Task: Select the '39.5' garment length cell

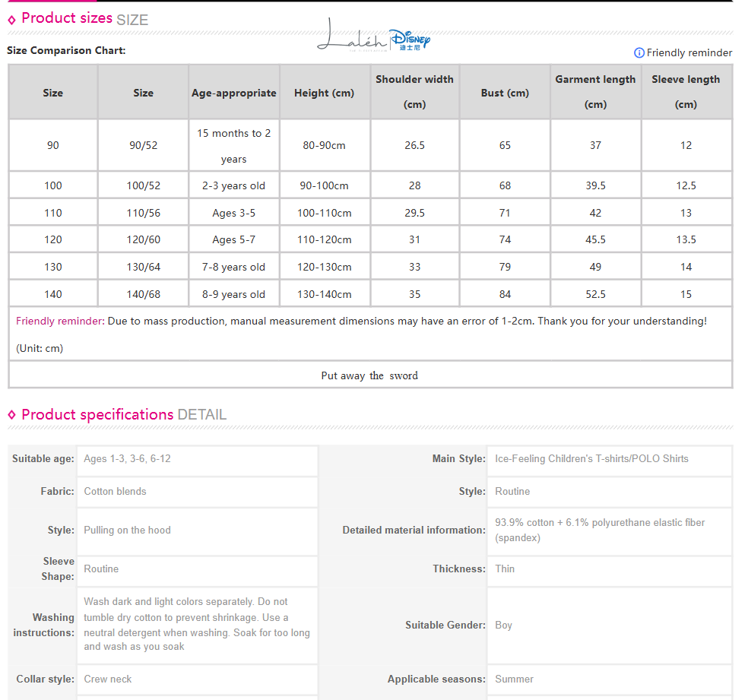Action: pos(595,185)
